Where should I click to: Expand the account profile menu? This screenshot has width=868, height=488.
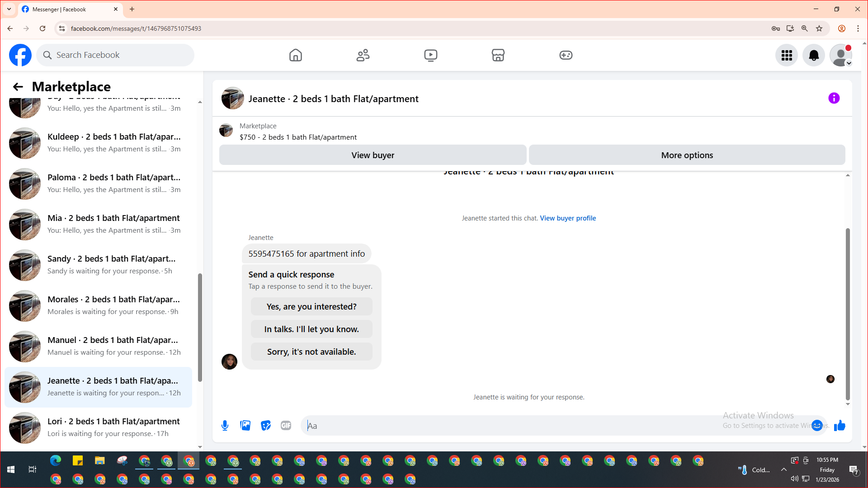click(x=841, y=55)
